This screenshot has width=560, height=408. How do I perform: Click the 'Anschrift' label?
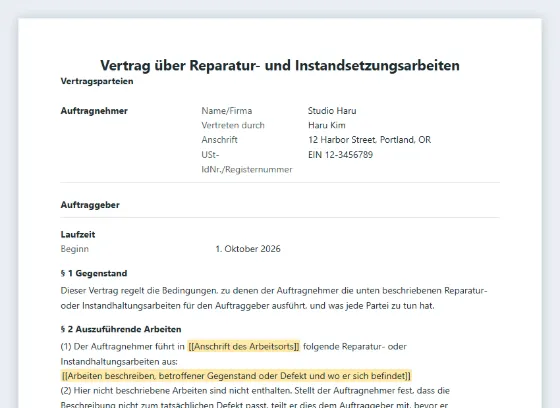tap(219, 140)
